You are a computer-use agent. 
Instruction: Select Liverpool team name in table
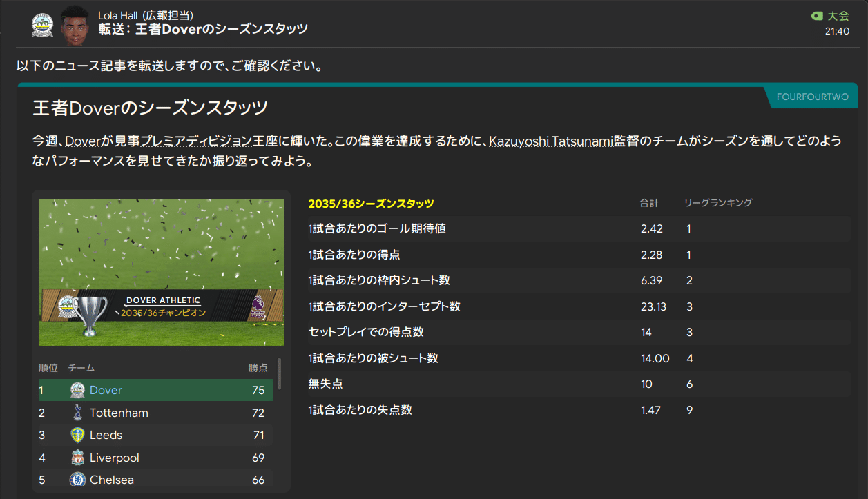pyautogui.click(x=115, y=458)
